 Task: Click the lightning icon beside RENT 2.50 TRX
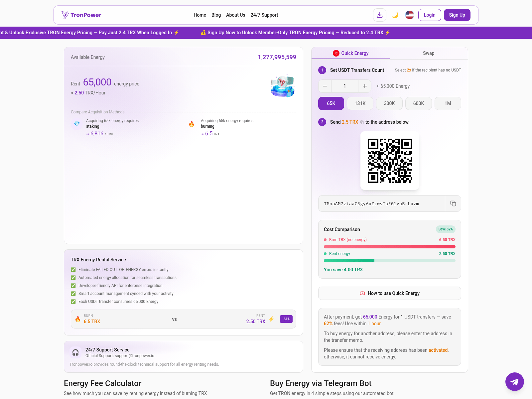click(271, 319)
